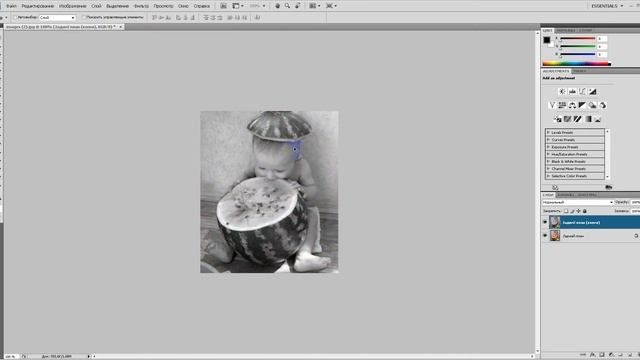
Task: Hide the bottom background layer via eye icon
Action: pos(545,236)
